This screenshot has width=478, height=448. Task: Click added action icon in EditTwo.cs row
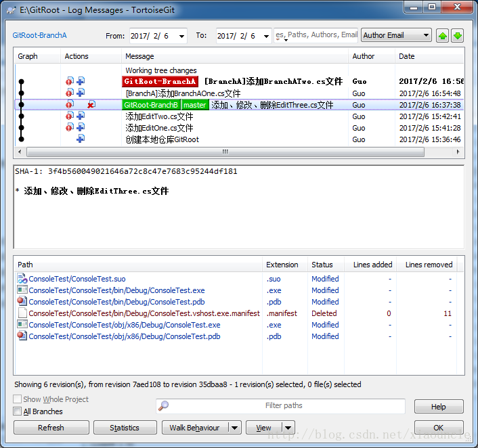(81, 116)
